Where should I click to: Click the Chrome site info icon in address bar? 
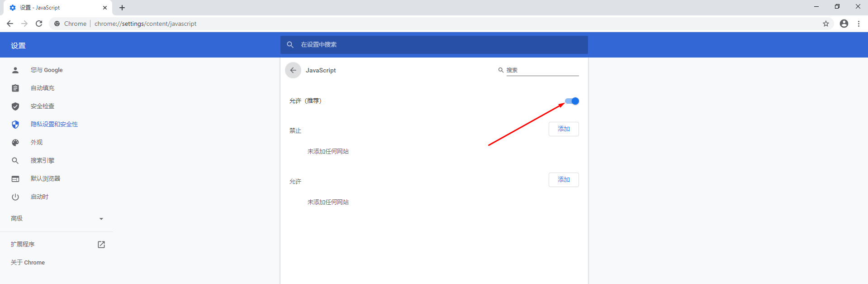click(57, 24)
